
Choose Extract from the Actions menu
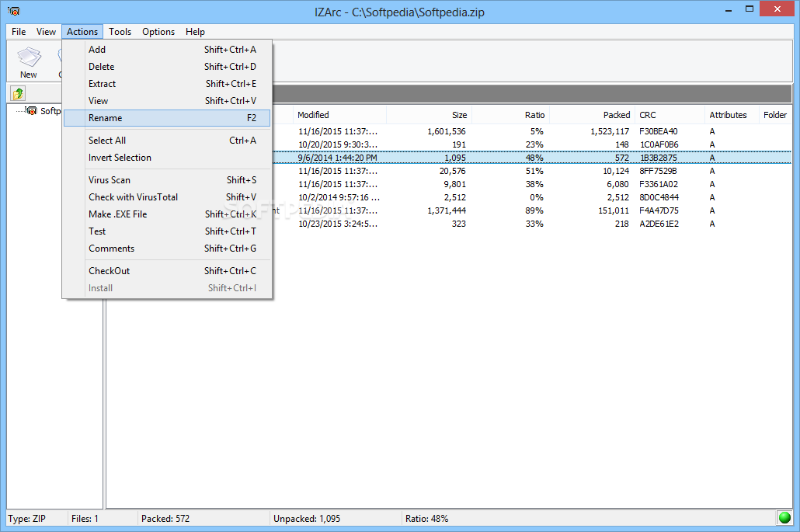(x=167, y=84)
